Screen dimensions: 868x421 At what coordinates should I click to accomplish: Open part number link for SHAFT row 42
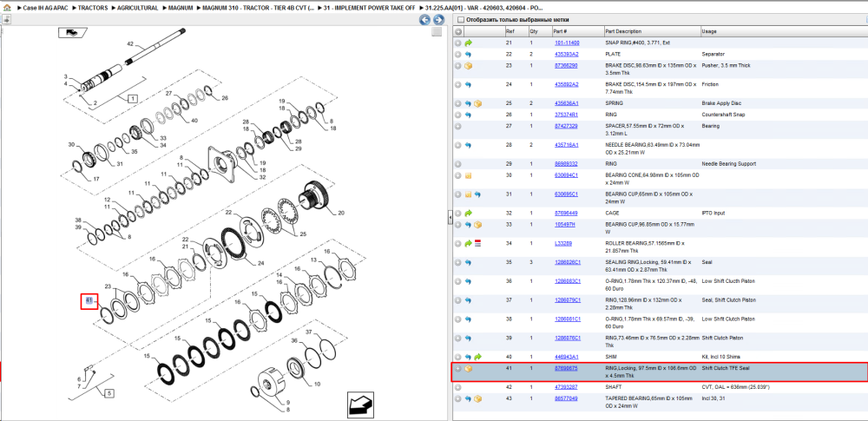(566, 386)
